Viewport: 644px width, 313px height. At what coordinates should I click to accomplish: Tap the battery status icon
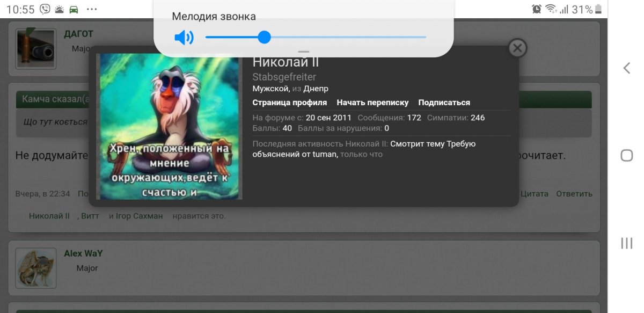click(598, 9)
